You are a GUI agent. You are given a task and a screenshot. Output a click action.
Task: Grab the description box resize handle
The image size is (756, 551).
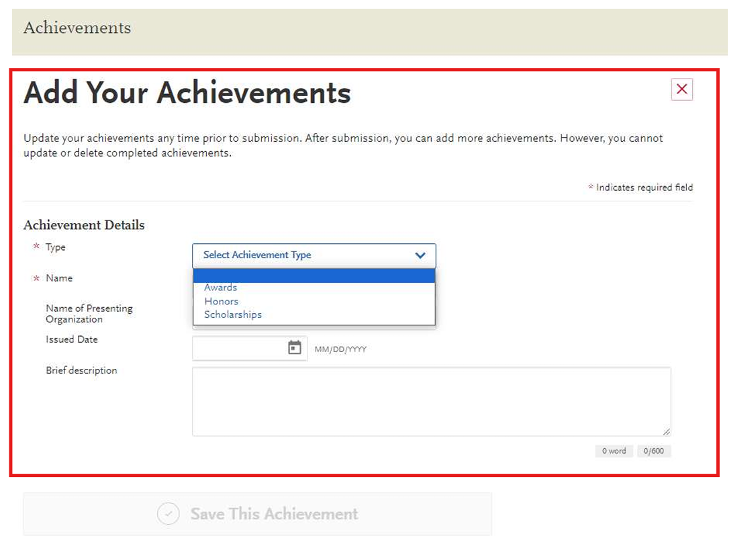click(666, 431)
